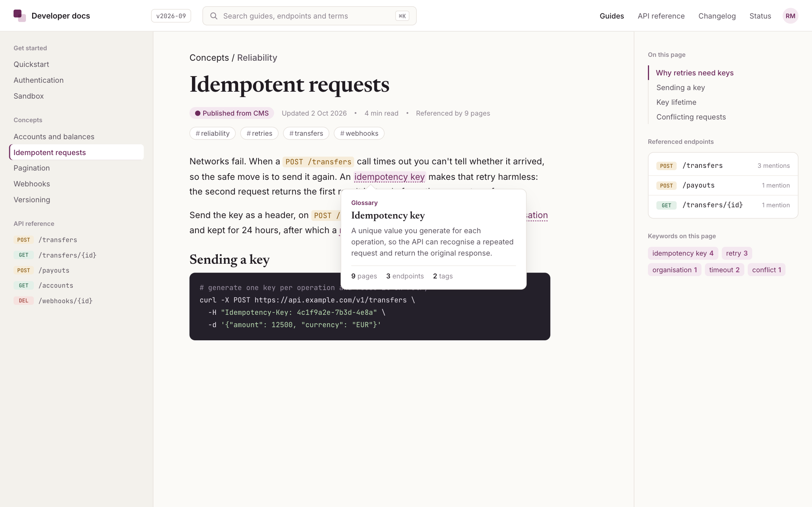
Task: Click the Concepts breadcrumb link
Action: (209, 58)
